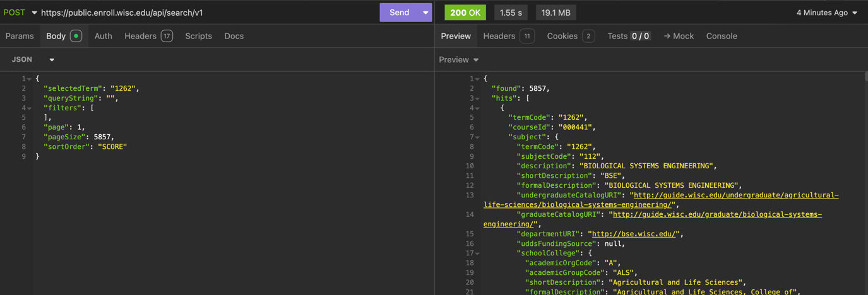Click the request Headers count badge 17
The image size is (868, 295).
pyautogui.click(x=167, y=36)
